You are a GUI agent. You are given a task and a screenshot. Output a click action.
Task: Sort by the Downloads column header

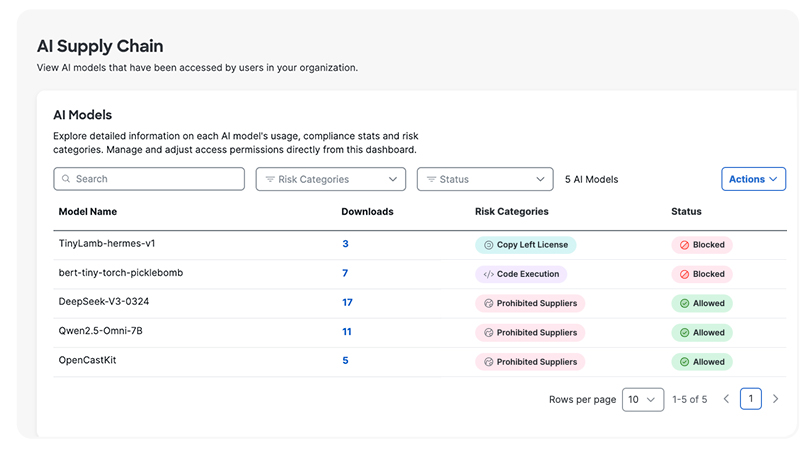(x=367, y=212)
